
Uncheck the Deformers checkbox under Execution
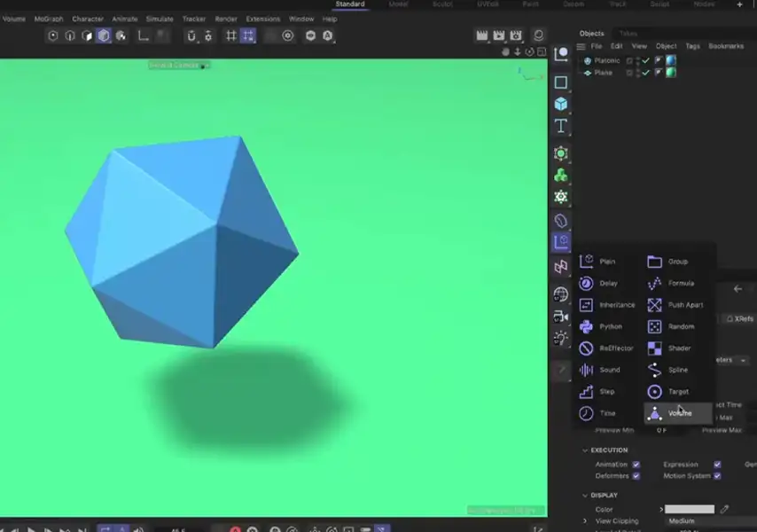[636, 475]
